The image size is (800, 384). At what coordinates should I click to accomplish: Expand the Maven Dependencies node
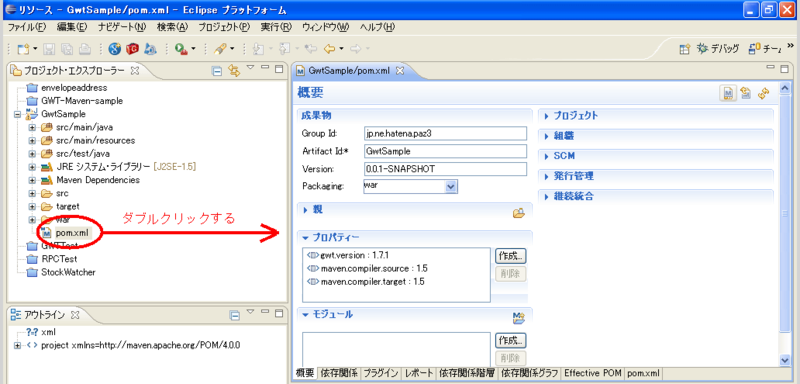coord(32,180)
